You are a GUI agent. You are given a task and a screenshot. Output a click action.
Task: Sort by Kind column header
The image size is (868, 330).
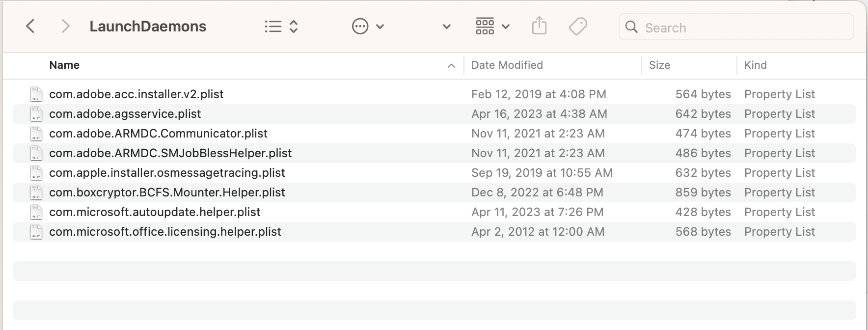click(x=755, y=65)
